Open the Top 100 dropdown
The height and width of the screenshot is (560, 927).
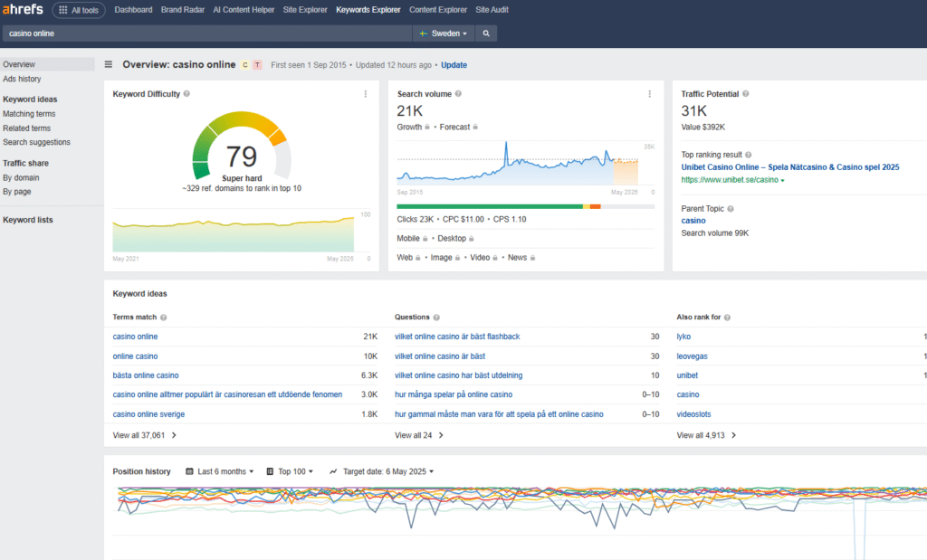point(290,471)
